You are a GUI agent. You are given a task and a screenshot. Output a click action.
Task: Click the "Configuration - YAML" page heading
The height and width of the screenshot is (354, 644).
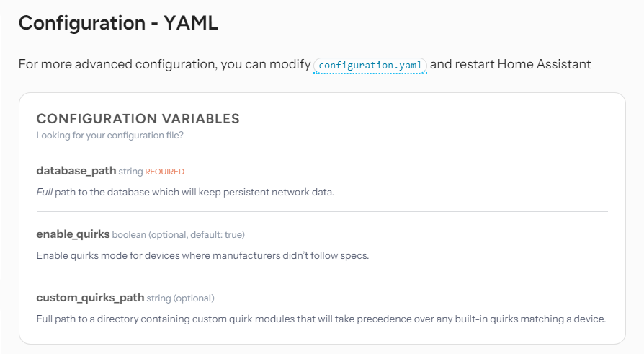(118, 22)
